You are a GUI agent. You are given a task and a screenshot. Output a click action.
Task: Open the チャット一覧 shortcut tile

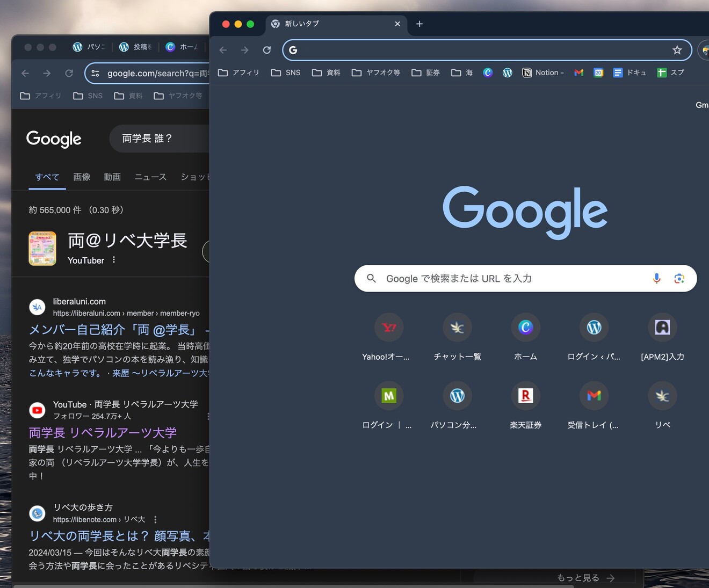tap(457, 337)
